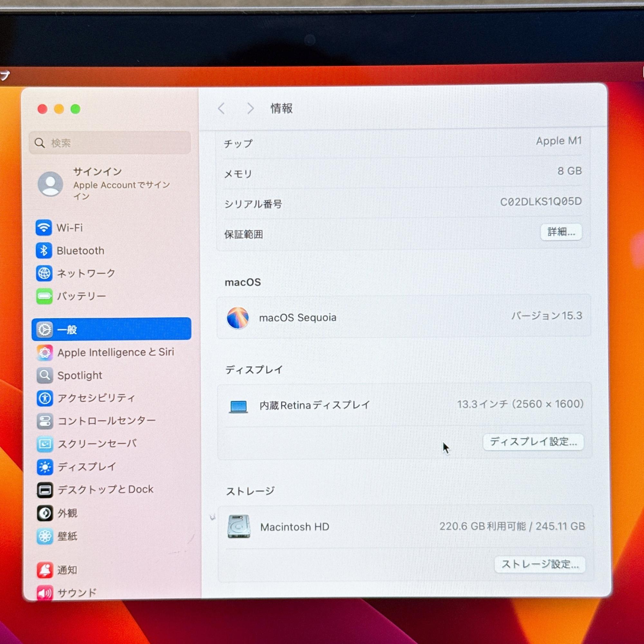Click the 検索 search field

[110, 143]
